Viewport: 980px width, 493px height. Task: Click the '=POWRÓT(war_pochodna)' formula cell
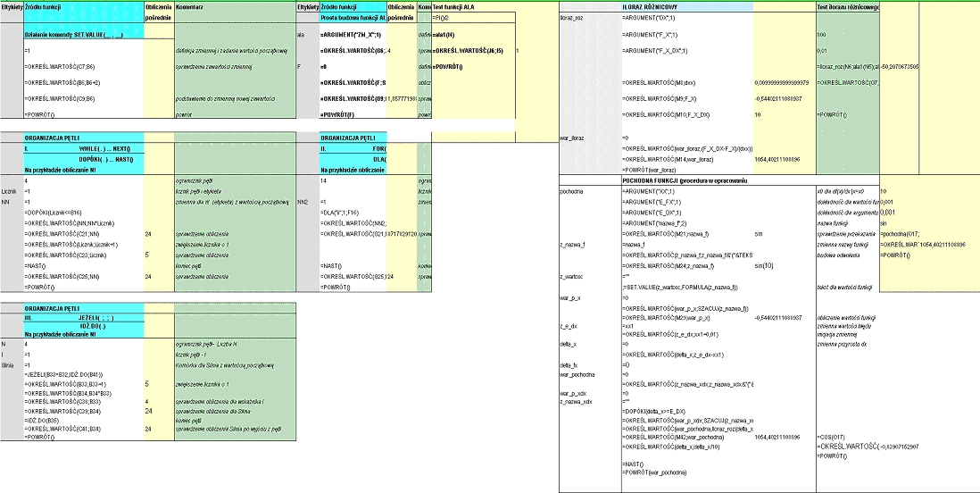(656, 472)
